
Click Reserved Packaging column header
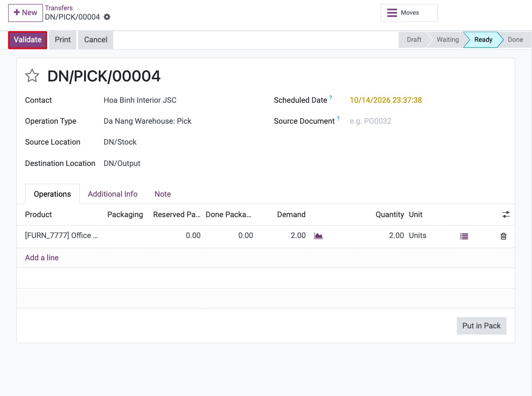tap(177, 214)
